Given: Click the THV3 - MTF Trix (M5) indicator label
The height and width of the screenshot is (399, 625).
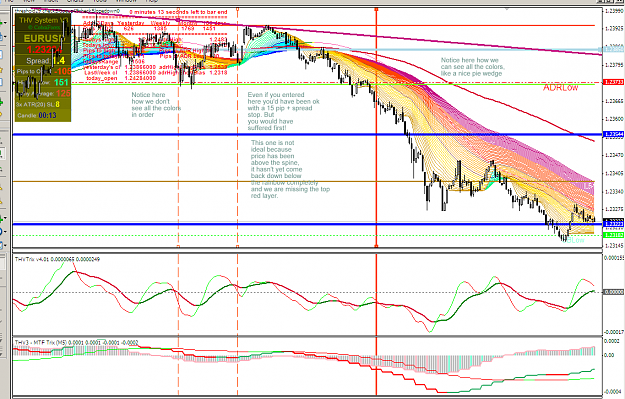Looking at the screenshot, I should tap(77, 342).
